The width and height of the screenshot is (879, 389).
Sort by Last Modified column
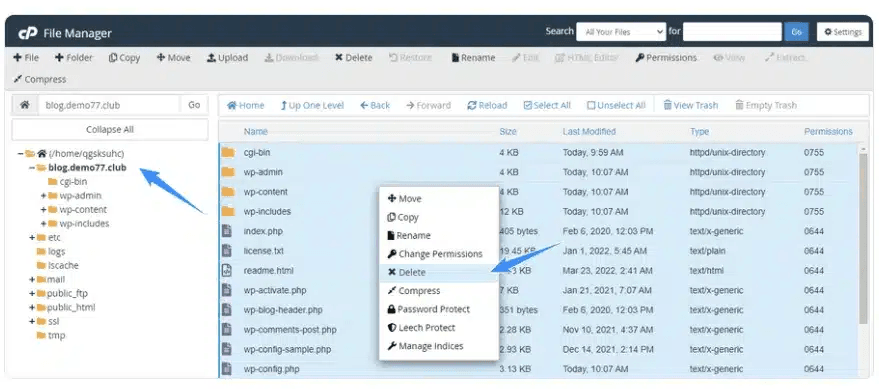pyautogui.click(x=589, y=132)
